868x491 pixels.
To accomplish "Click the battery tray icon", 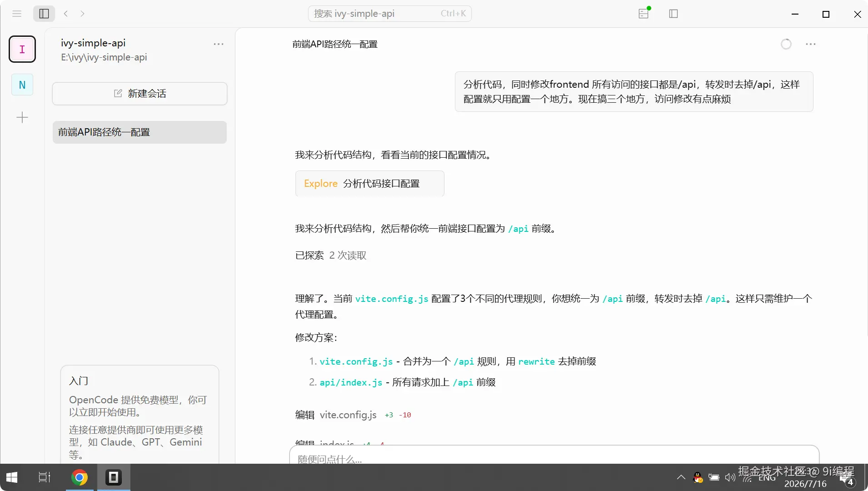I will [714, 477].
